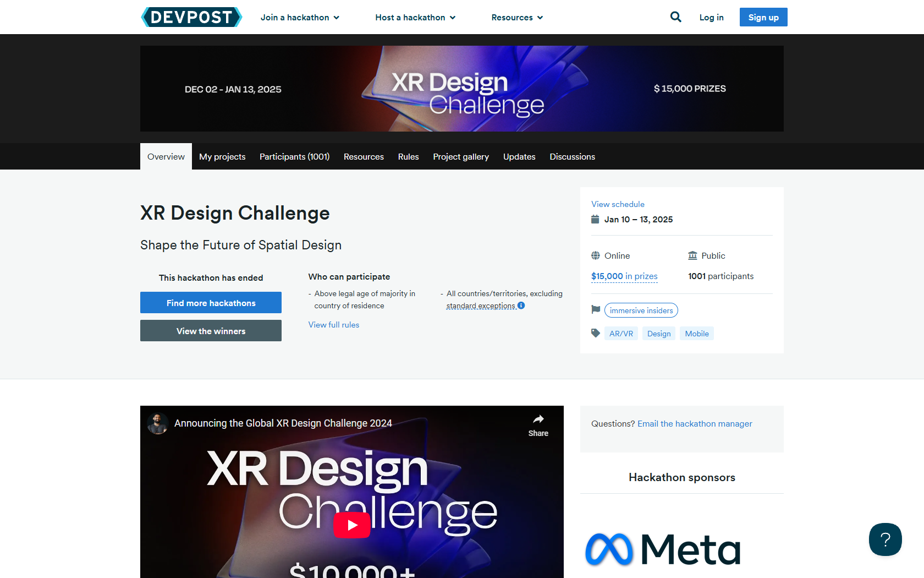924x578 pixels.
Task: Click the standard exceptions link
Action: click(x=481, y=306)
